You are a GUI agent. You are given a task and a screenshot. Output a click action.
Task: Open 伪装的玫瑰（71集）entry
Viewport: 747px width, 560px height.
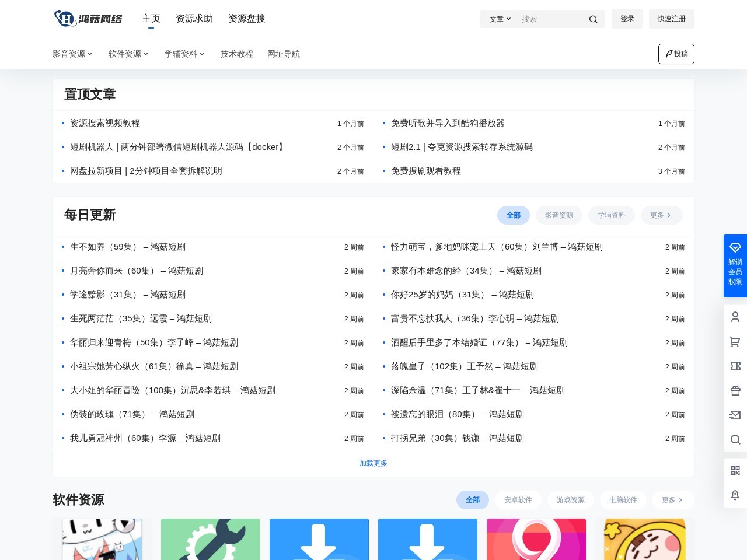pos(132,414)
